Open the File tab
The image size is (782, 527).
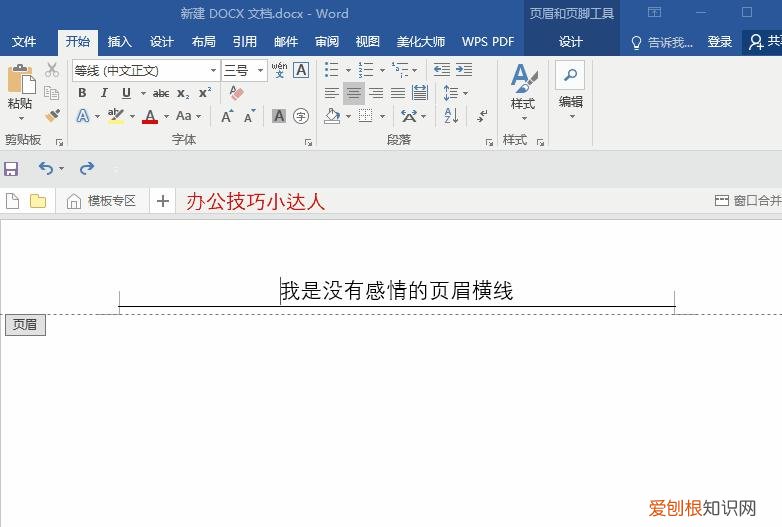tap(23, 42)
